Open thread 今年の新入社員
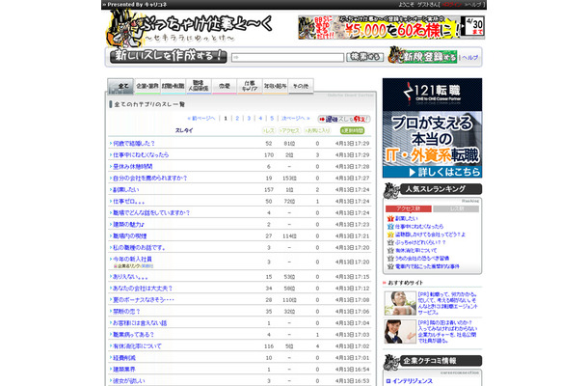Image resolution: width=588 pixels, height=386 pixels. tap(132, 259)
